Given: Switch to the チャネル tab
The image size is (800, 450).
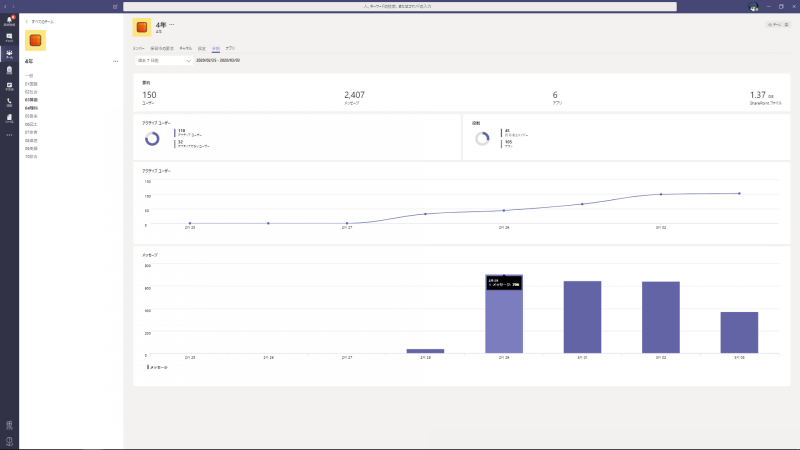Looking at the screenshot, I should point(185,48).
